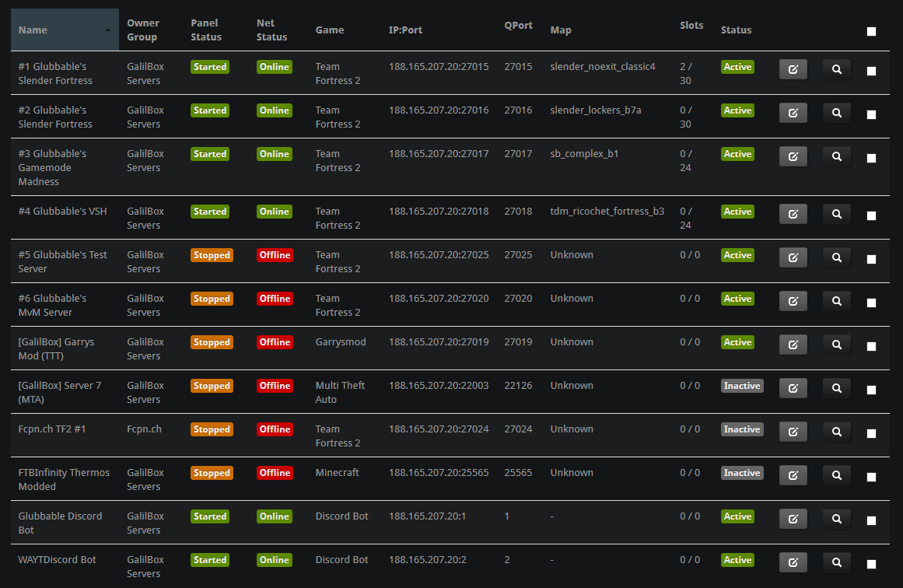Viewport: 903px width, 588px height.
Task: Open magnifier for [GalilBox] Garrys Mod (TTT)
Action: (x=837, y=345)
